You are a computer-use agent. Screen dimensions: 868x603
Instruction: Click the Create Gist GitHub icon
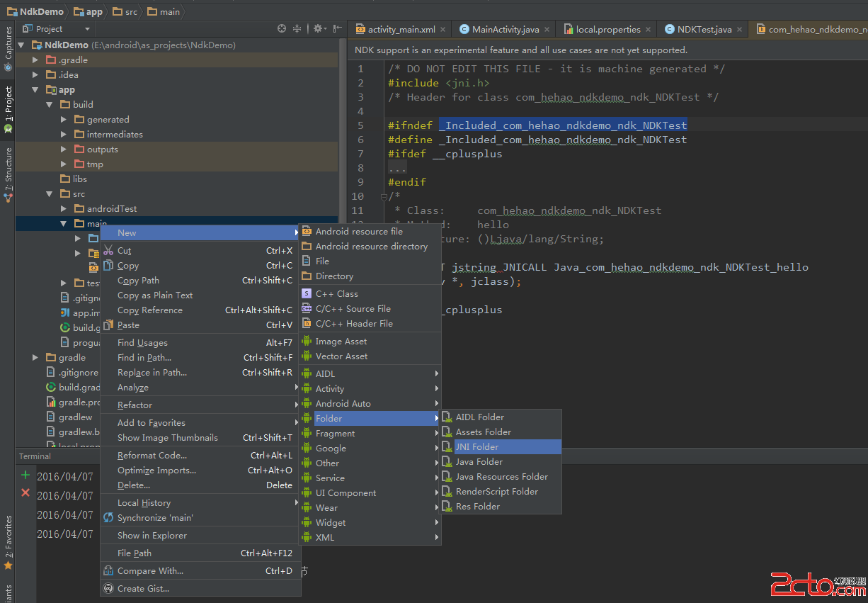coord(108,588)
